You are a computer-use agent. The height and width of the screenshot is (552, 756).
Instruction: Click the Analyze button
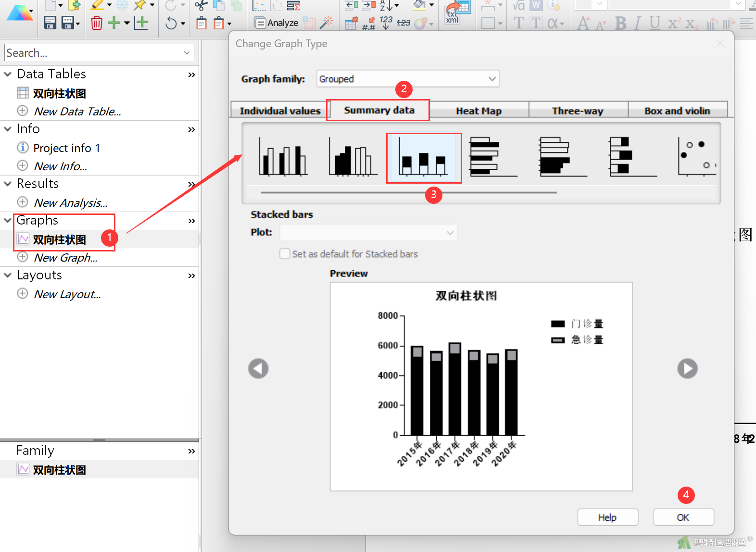277,23
